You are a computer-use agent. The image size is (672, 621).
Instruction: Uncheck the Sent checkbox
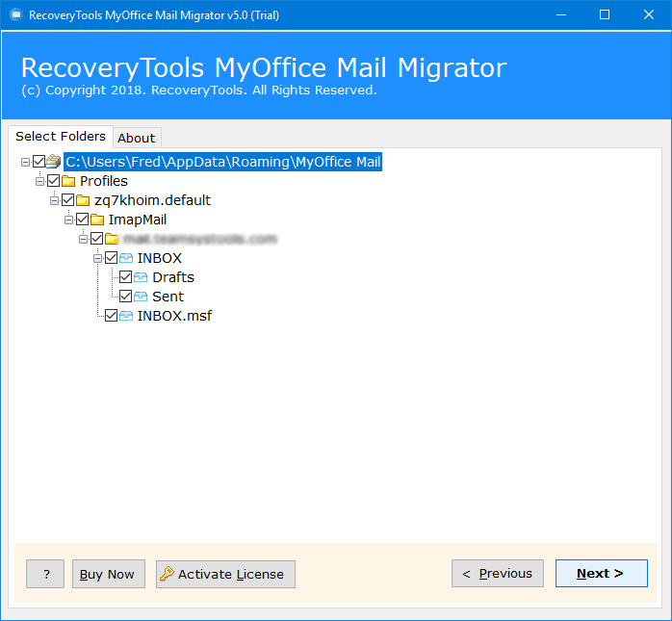tap(125, 297)
